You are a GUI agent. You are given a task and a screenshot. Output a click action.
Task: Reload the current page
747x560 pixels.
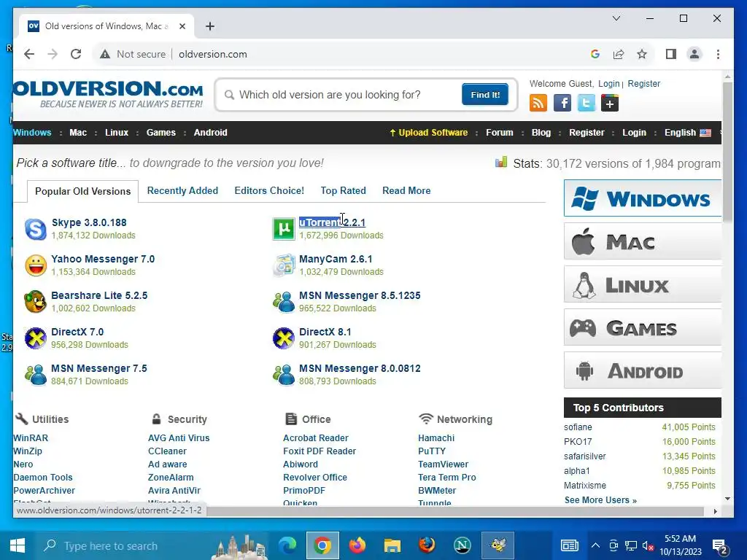[x=76, y=54]
